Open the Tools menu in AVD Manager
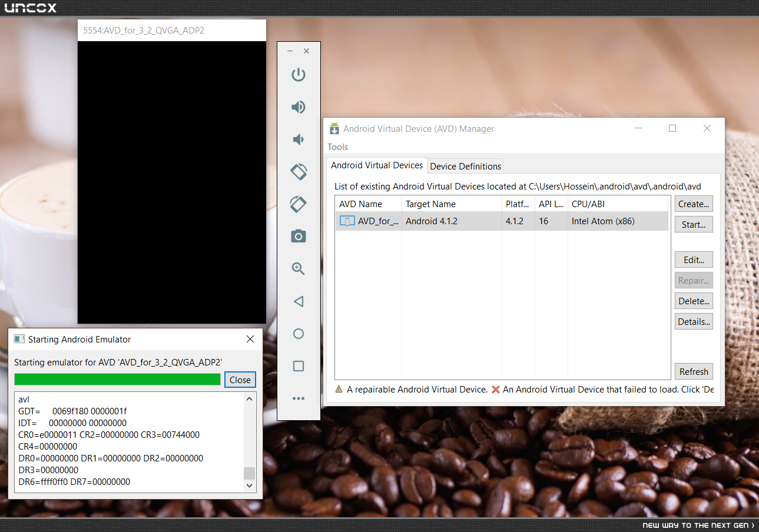The image size is (759, 532). click(x=338, y=147)
